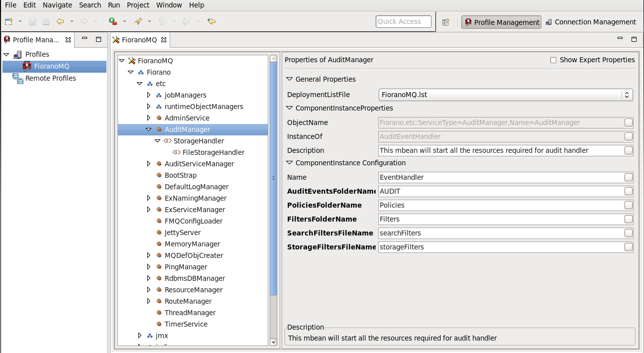Image resolution: width=644 pixels, height=353 pixels.
Task: Toggle the checkbox beside PoliciesFolderName field
Action: (629, 205)
